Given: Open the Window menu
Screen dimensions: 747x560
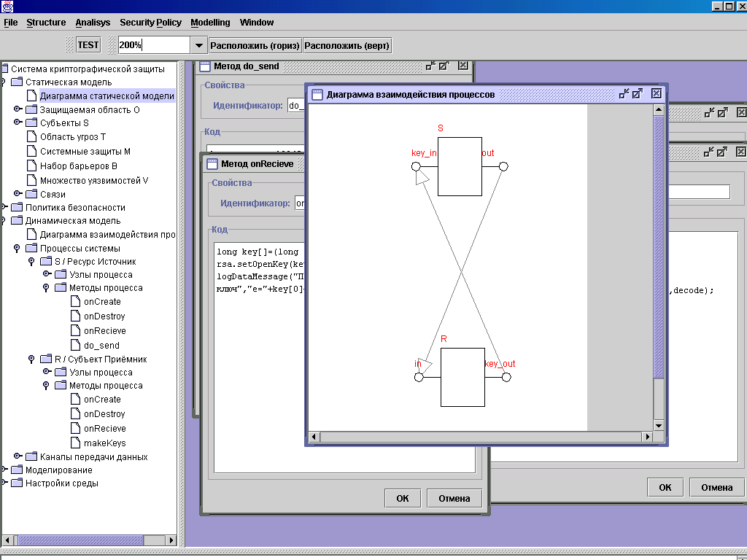Looking at the screenshot, I should click(x=257, y=23).
